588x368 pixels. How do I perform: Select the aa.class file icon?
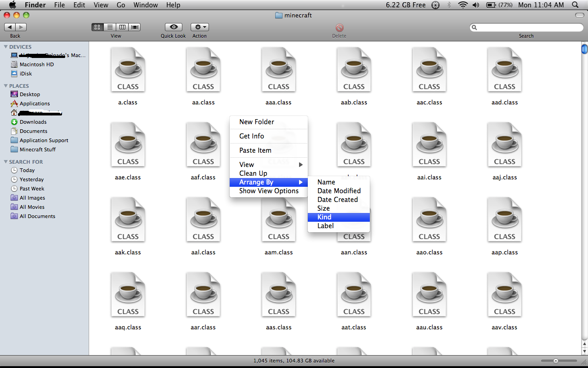pos(204,69)
